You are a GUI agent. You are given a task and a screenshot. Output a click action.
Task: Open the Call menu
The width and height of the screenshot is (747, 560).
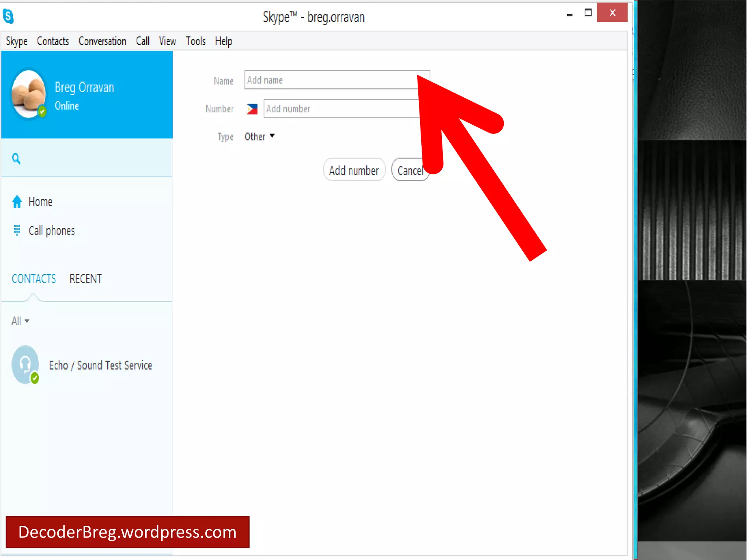point(143,41)
